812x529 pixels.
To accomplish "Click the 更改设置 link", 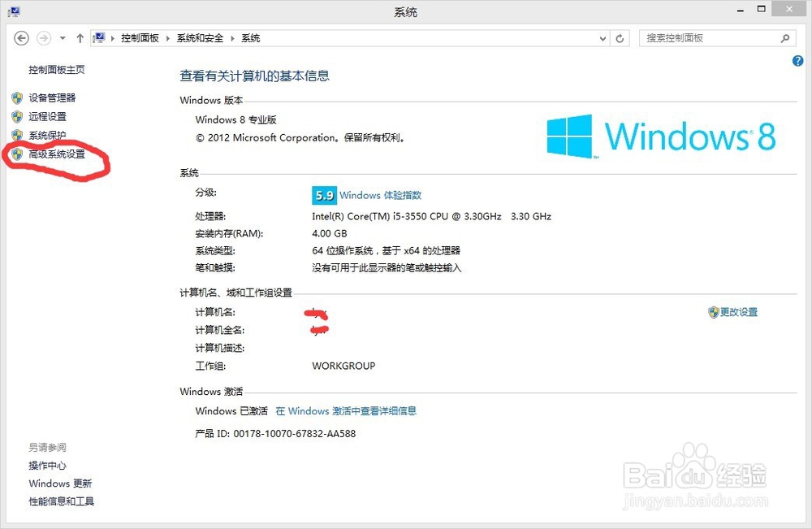I will pyautogui.click(x=738, y=312).
